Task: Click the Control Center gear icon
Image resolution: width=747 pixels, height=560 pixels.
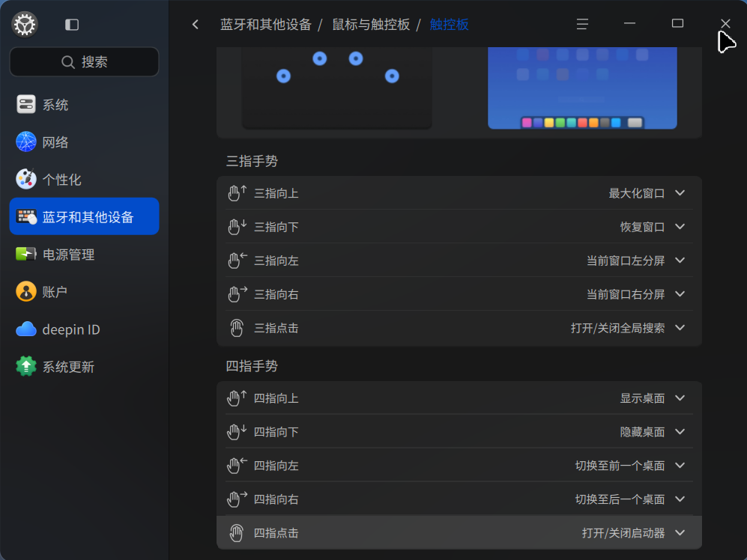Action: point(25,24)
